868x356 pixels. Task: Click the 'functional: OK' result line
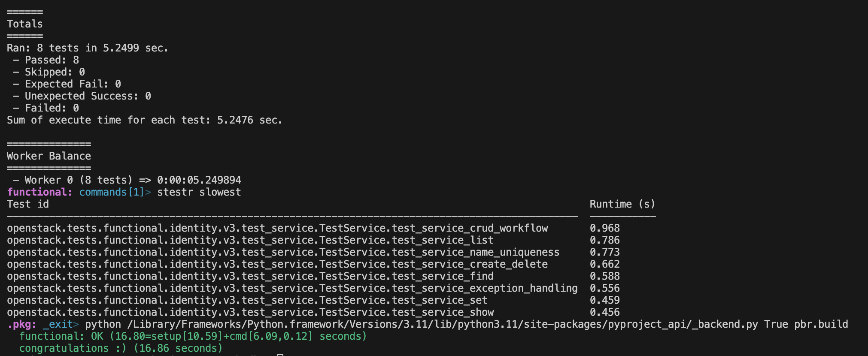point(193,336)
